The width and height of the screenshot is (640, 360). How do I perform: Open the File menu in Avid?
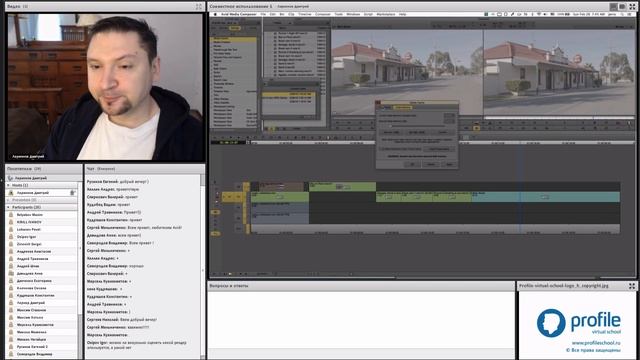coord(263,14)
